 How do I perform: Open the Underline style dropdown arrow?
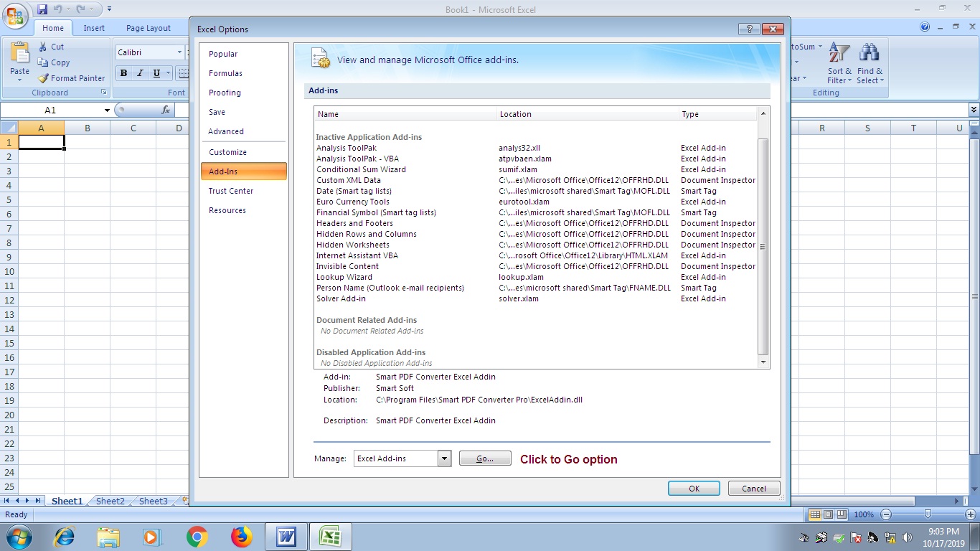[x=169, y=72]
